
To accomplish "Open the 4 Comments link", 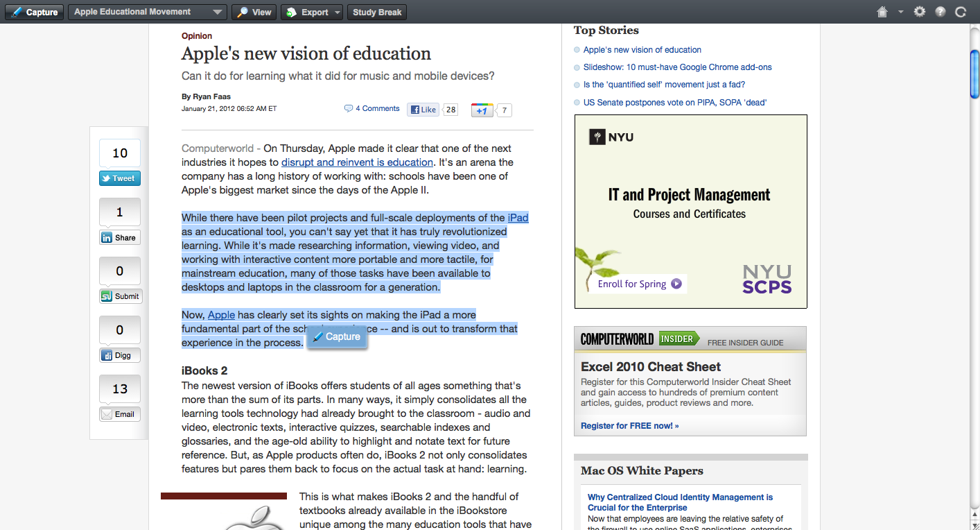I will (372, 109).
